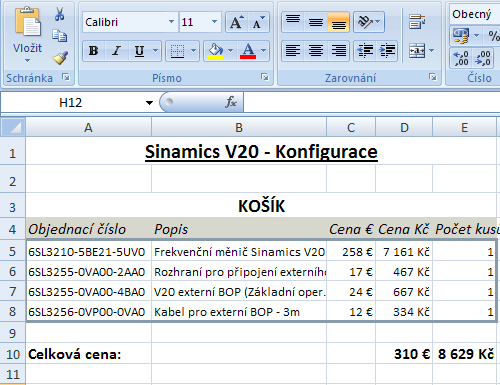Apply red font color
This screenshot has height=385, width=500.
click(x=248, y=51)
